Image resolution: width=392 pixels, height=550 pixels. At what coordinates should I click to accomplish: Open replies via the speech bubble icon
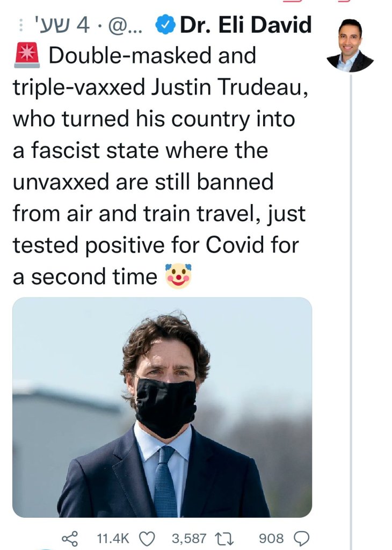pyautogui.click(x=302, y=538)
